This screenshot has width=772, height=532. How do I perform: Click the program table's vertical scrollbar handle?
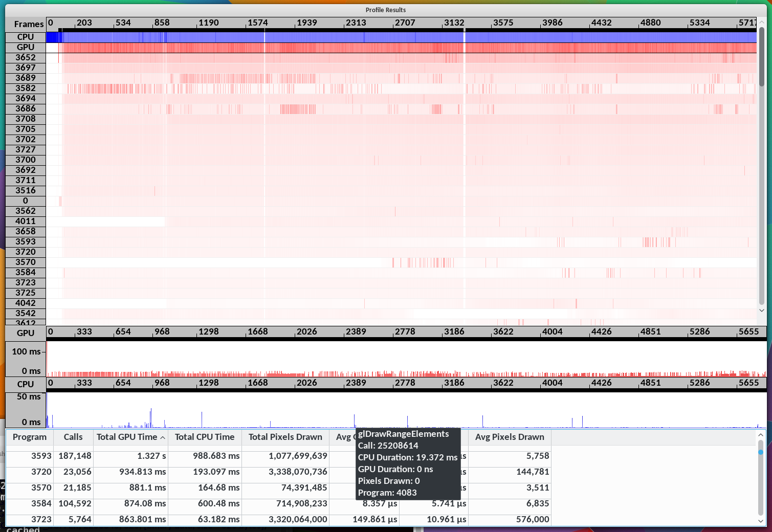[x=761, y=452]
